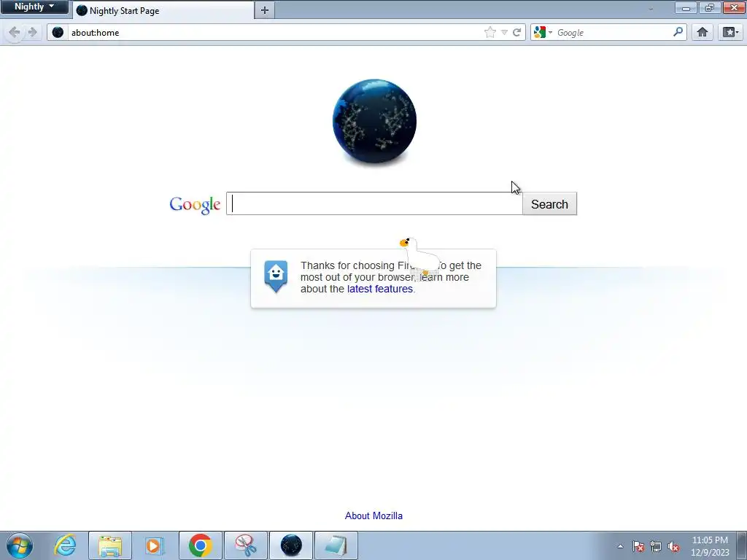Open Windows Explorer file manager
747x560 pixels.
[110, 545]
